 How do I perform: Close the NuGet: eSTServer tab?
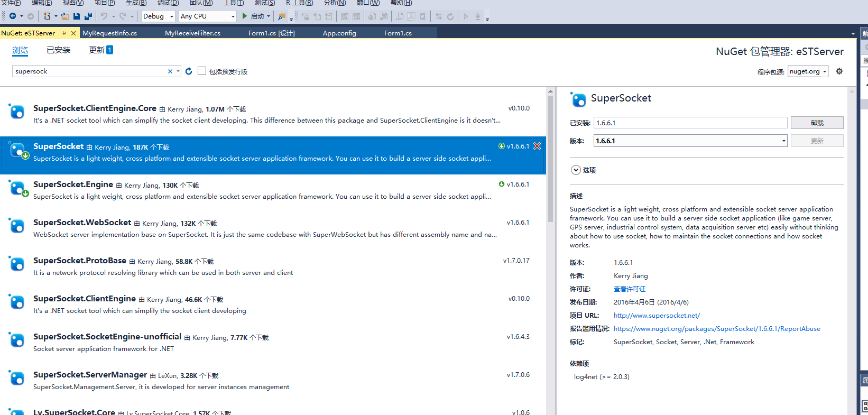[x=73, y=33]
